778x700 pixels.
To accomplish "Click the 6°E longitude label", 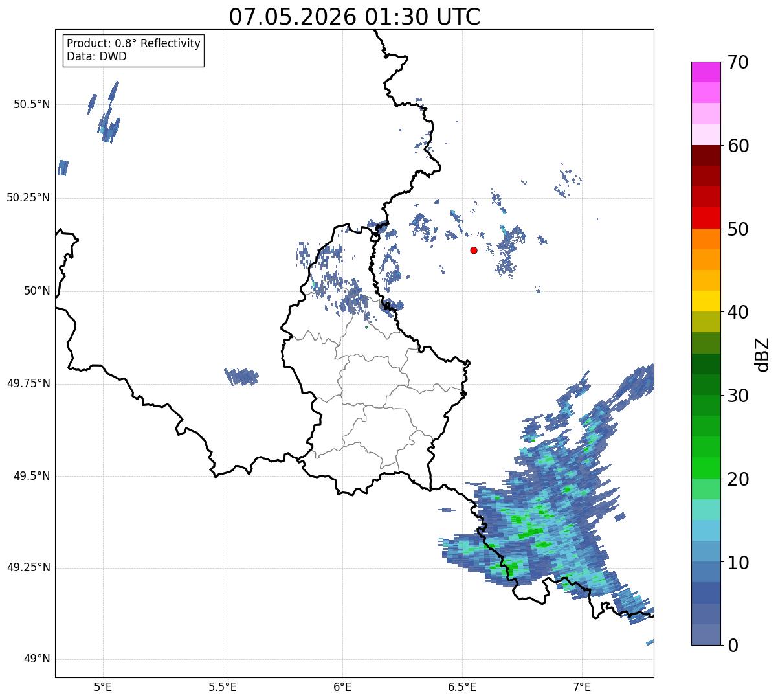I will (x=342, y=686).
